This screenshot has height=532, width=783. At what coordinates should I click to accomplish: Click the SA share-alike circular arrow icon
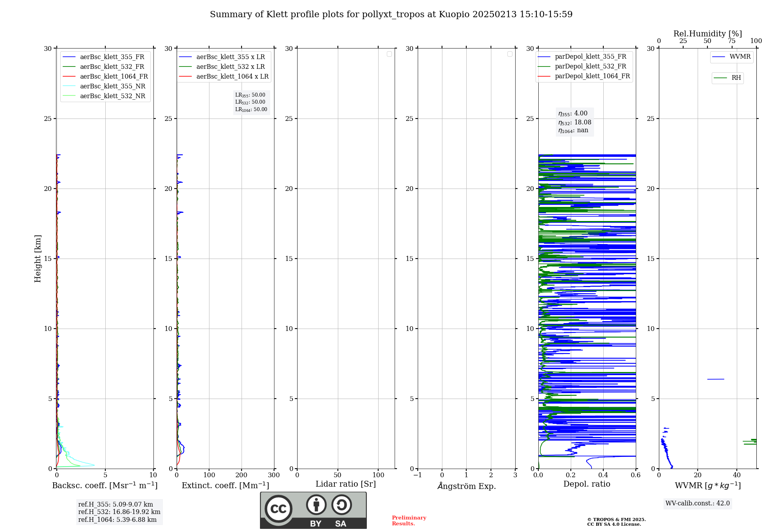[x=341, y=504]
